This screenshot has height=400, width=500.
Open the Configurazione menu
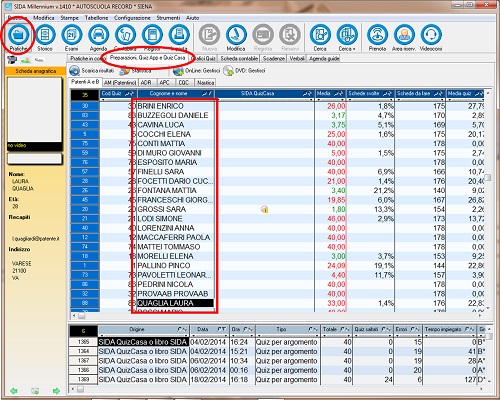coord(132,18)
